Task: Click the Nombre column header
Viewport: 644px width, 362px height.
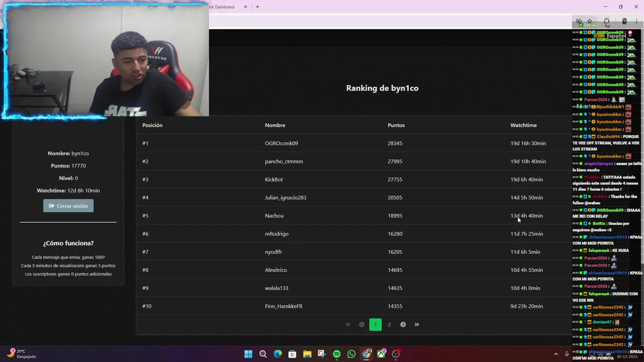Action: (x=275, y=125)
